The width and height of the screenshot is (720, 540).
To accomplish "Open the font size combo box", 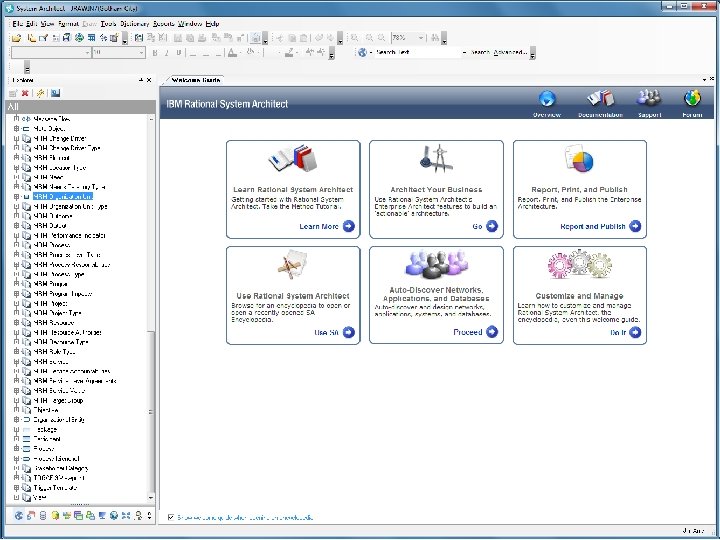I will pos(118,53).
